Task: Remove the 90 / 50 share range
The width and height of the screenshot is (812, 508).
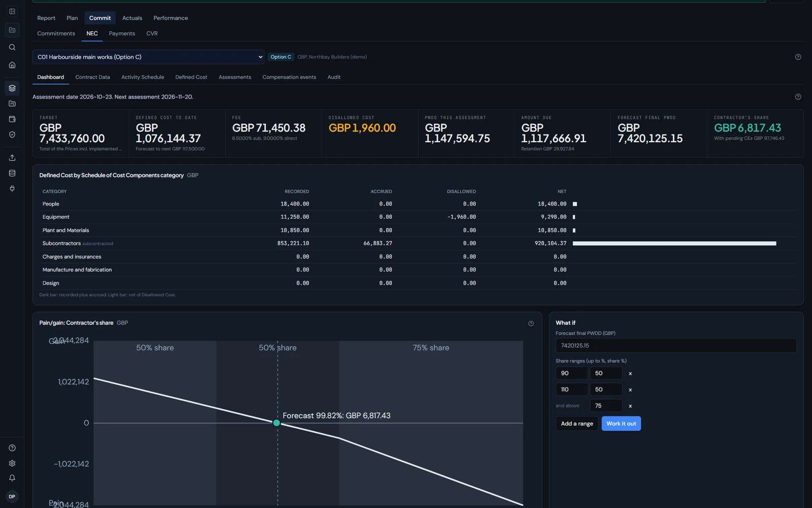Action: click(x=630, y=373)
